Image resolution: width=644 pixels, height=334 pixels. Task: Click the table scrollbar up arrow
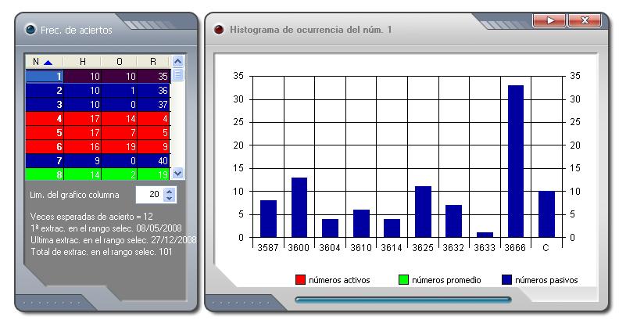pos(177,62)
